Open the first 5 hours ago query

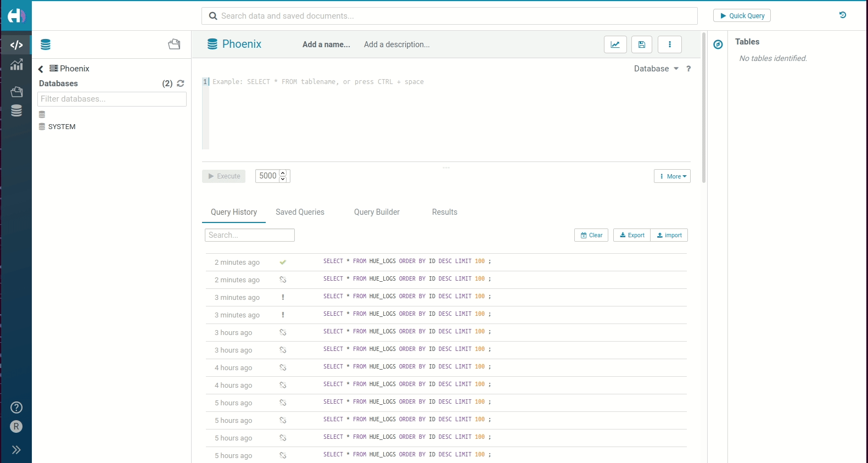pyautogui.click(x=446, y=403)
